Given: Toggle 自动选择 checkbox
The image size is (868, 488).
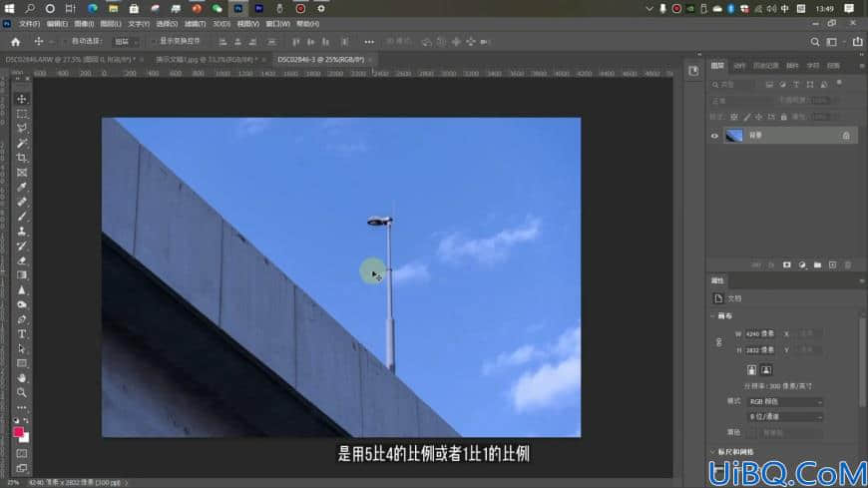Looking at the screenshot, I should (67, 42).
